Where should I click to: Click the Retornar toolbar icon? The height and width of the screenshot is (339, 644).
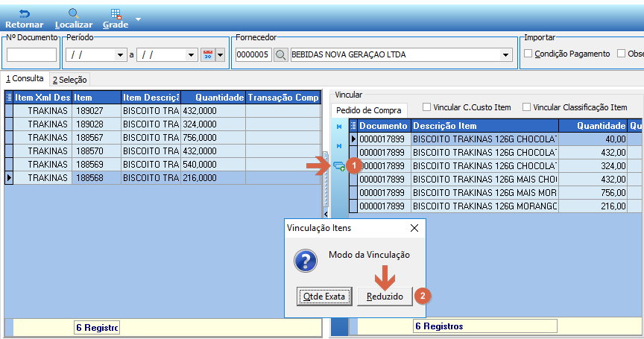25,19
